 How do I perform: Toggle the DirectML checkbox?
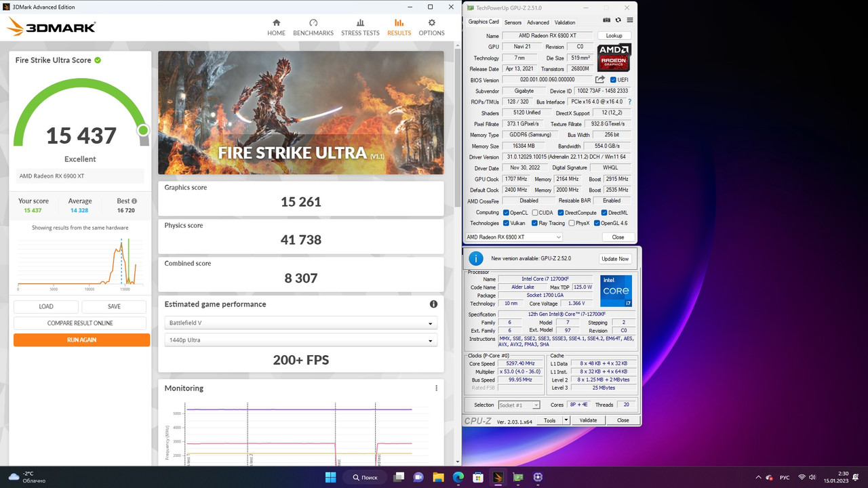click(604, 213)
